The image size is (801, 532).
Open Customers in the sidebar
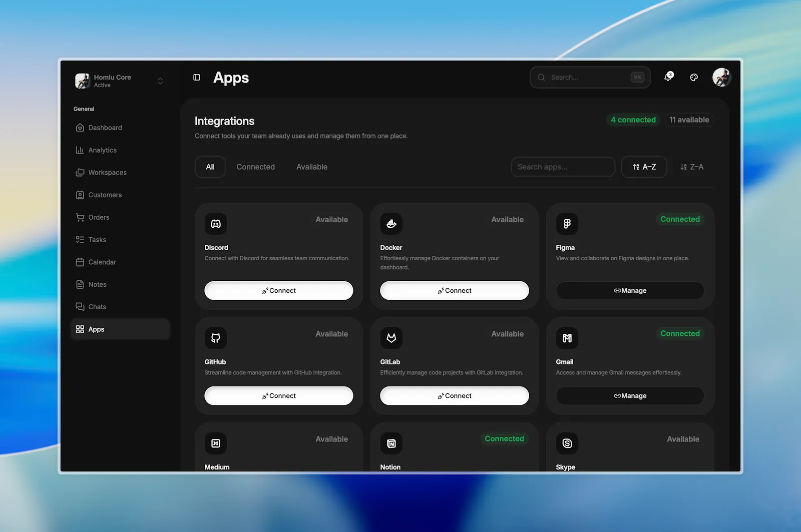pyautogui.click(x=120, y=195)
